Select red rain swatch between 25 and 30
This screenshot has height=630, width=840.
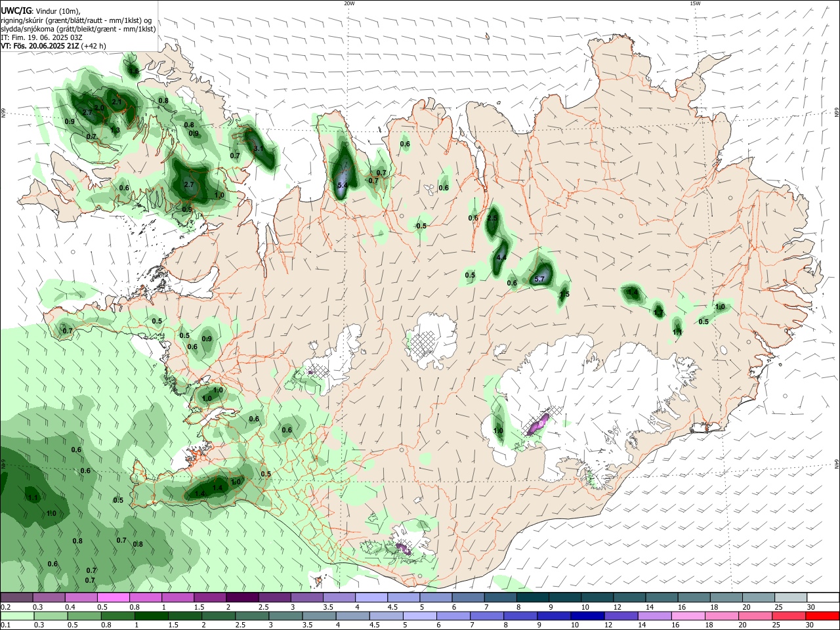pos(789,616)
